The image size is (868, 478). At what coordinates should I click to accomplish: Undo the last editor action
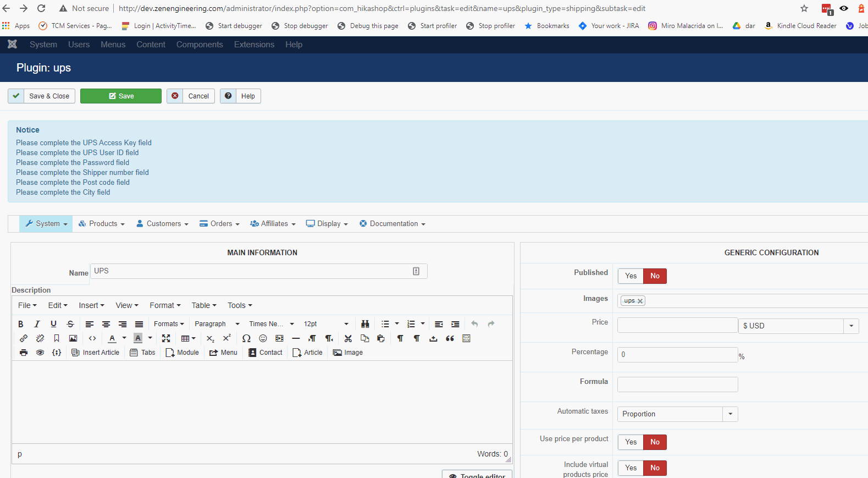[x=474, y=324]
